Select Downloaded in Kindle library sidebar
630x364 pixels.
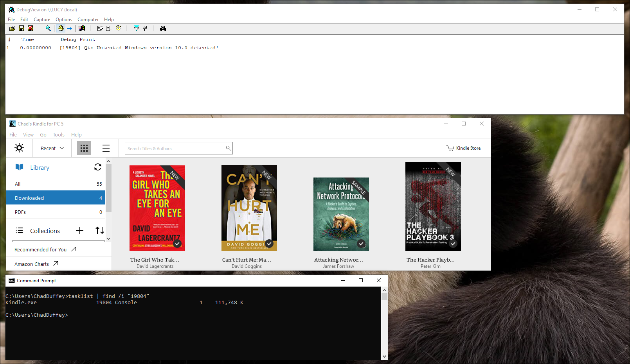coord(56,198)
